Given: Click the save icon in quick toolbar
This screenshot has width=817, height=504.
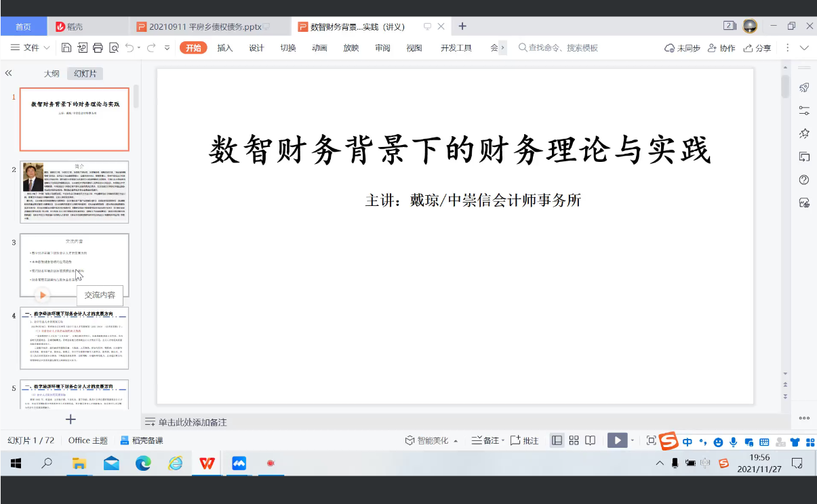Looking at the screenshot, I should (66, 48).
